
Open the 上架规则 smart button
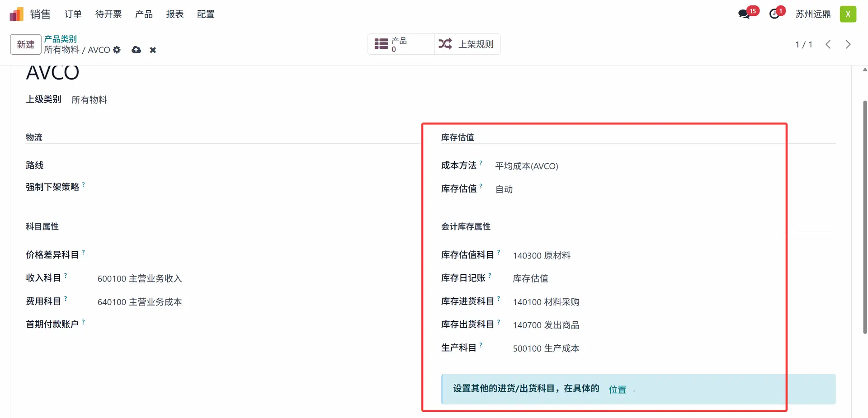pos(467,44)
